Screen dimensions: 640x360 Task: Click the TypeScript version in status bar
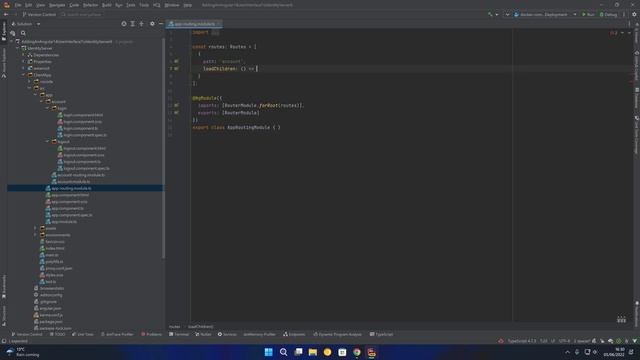tap(522, 341)
